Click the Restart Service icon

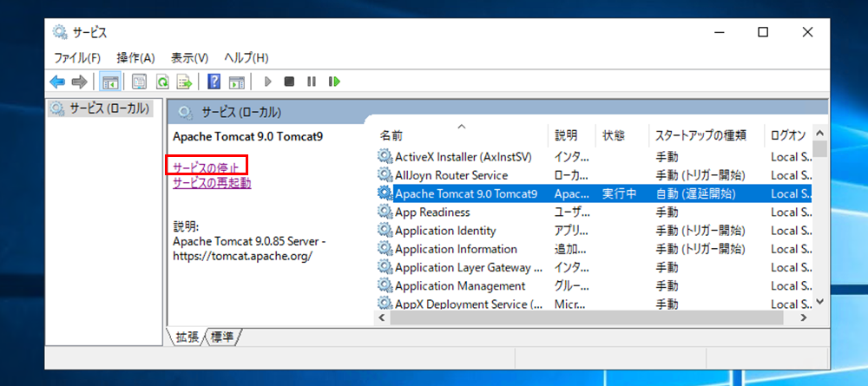click(x=334, y=82)
